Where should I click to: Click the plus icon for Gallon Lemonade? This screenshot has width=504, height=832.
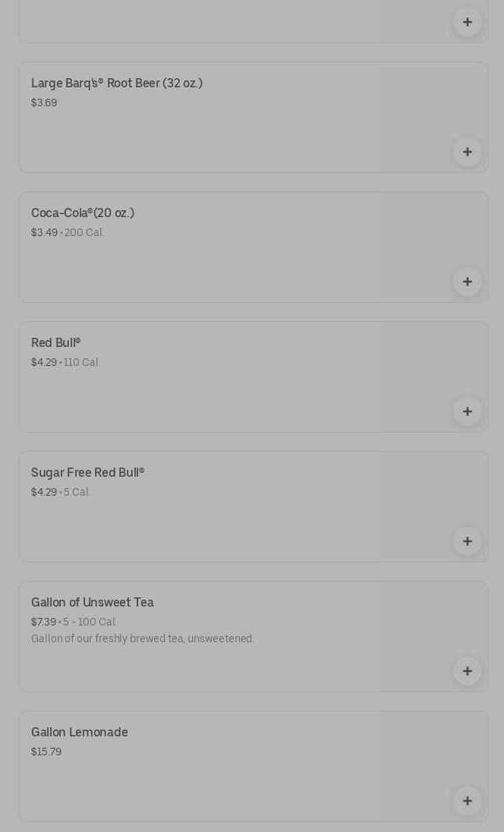(467, 801)
